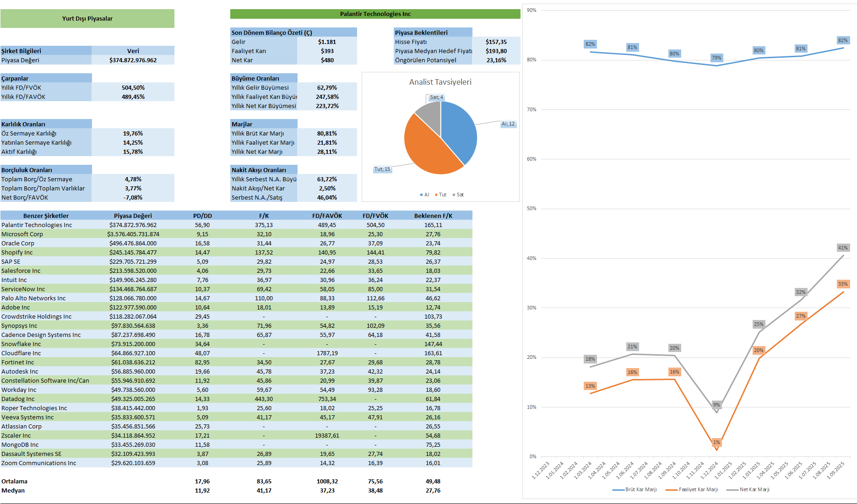Select the Öz Sermaye Karlılığı label

29,133
